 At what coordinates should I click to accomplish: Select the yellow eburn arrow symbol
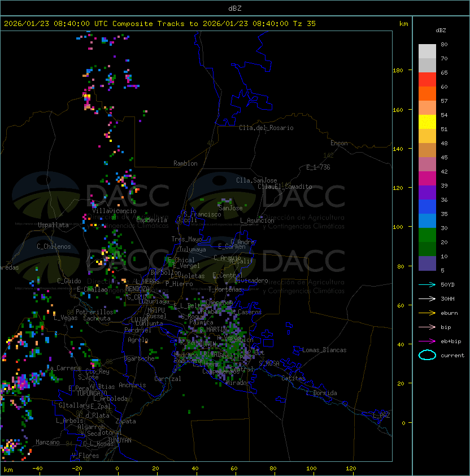(x=427, y=313)
